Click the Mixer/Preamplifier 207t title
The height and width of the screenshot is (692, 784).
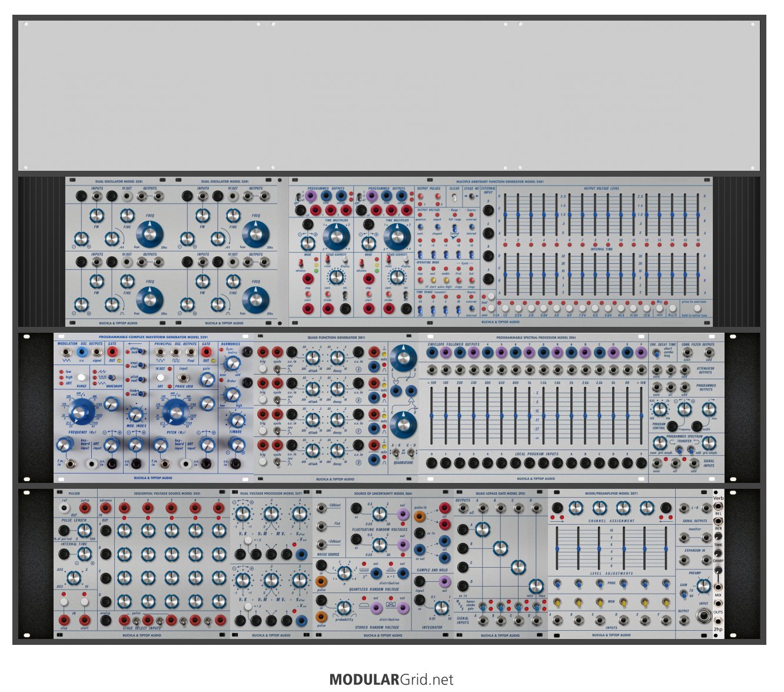(611, 494)
